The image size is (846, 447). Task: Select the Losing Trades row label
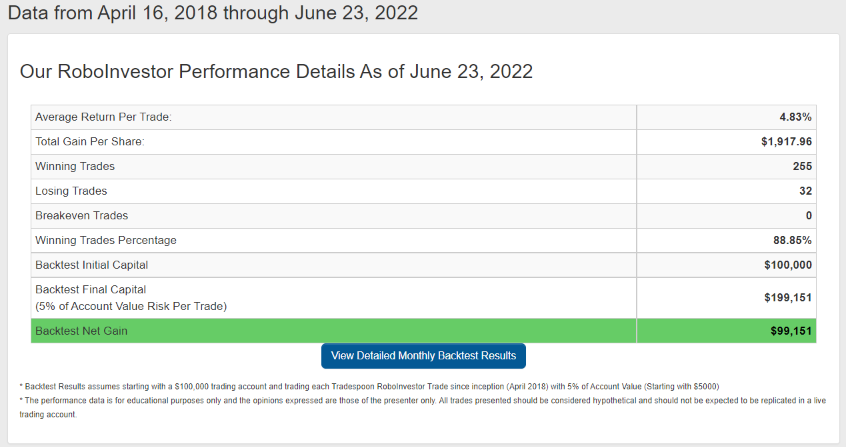71,191
